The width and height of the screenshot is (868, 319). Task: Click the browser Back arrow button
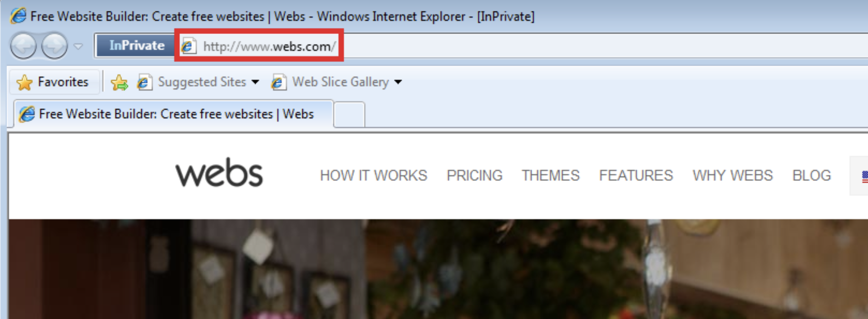click(23, 46)
